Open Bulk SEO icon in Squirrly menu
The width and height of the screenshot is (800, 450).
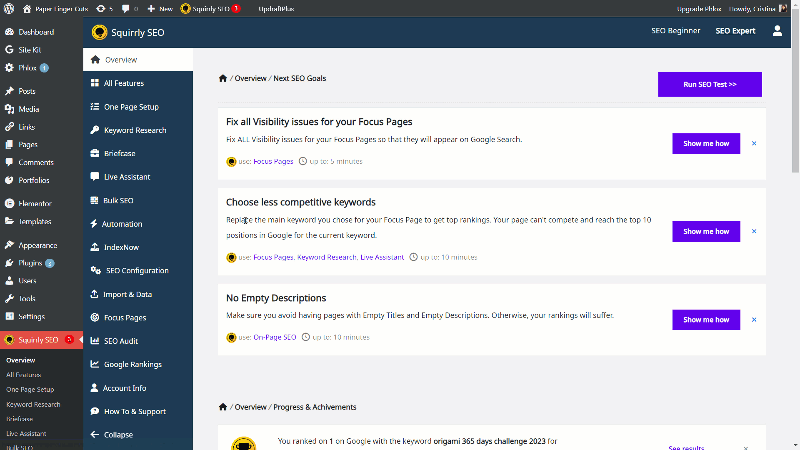tap(94, 201)
